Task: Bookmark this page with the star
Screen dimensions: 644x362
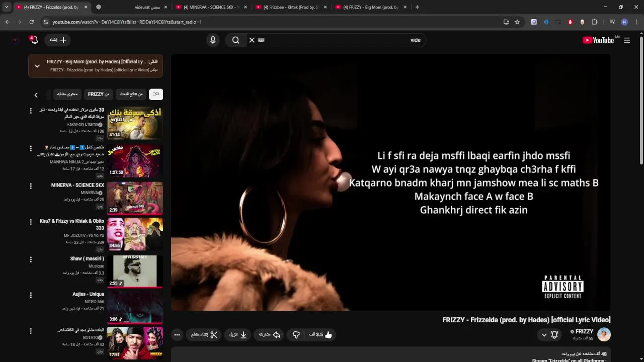Action: pyautogui.click(x=517, y=22)
